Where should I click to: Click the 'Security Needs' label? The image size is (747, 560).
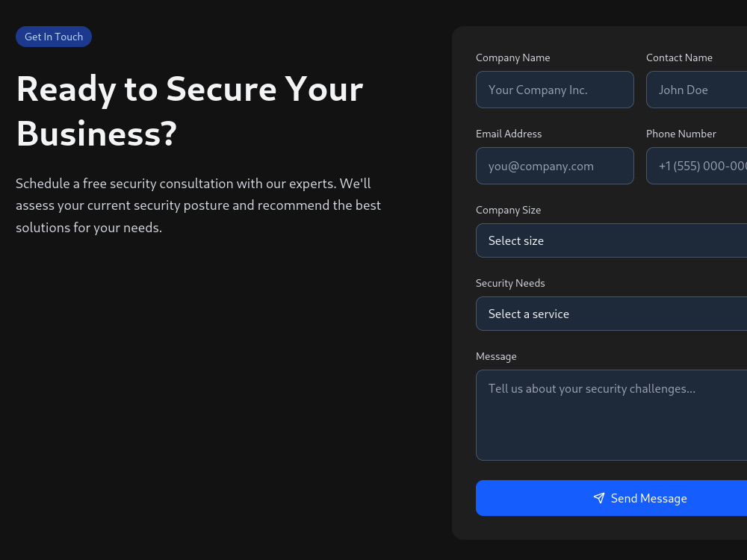510,283
